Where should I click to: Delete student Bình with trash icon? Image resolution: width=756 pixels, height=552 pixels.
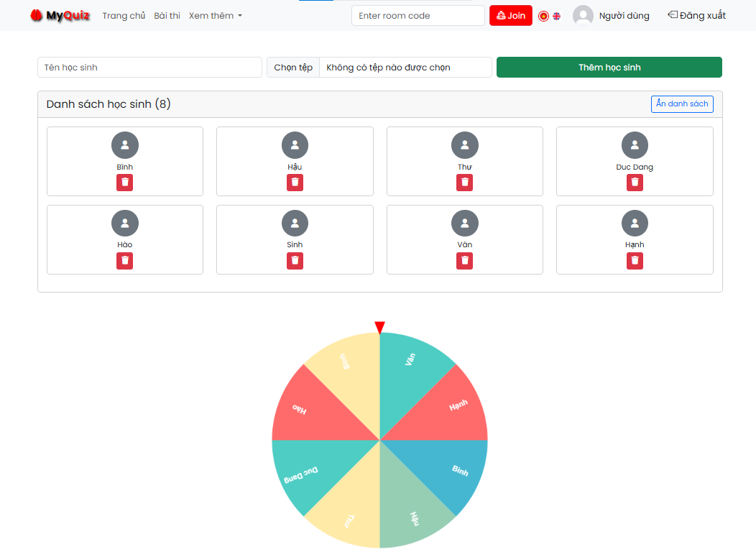pyautogui.click(x=125, y=183)
